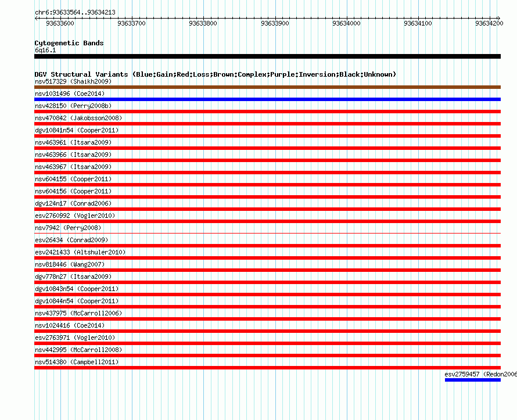Open variant nsv437975 (McCarroll2006) label

(x=78, y=313)
